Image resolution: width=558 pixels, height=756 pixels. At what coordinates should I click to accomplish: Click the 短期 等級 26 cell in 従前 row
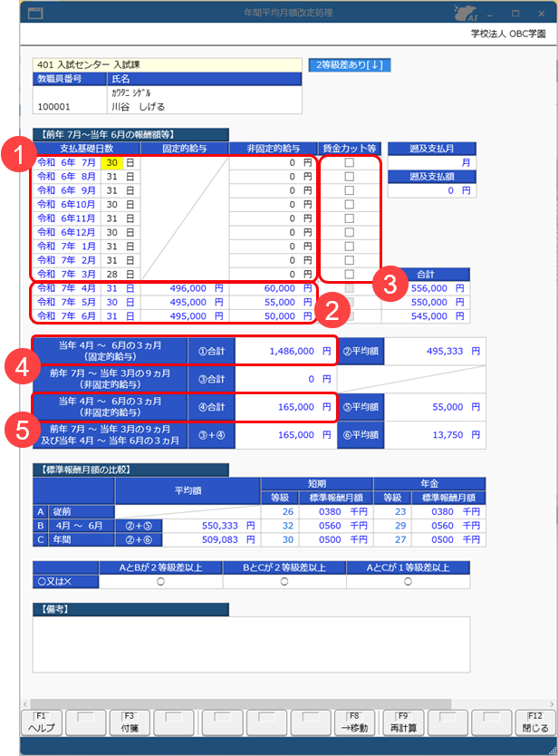pos(280,511)
